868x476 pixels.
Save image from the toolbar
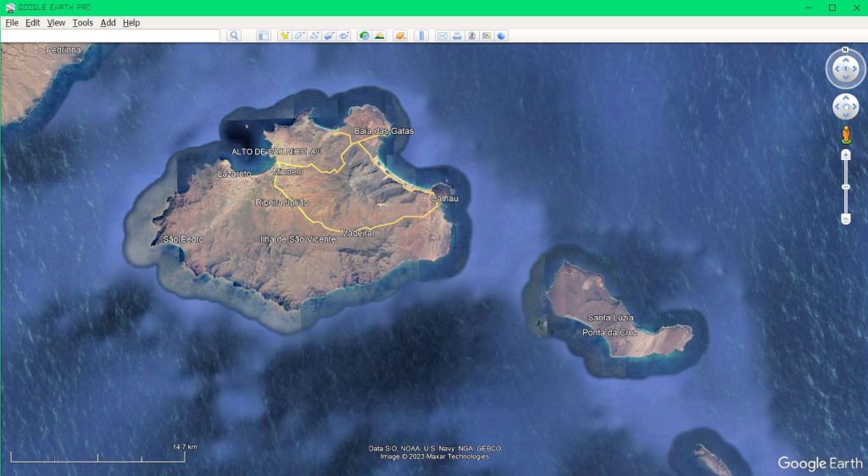click(x=471, y=36)
